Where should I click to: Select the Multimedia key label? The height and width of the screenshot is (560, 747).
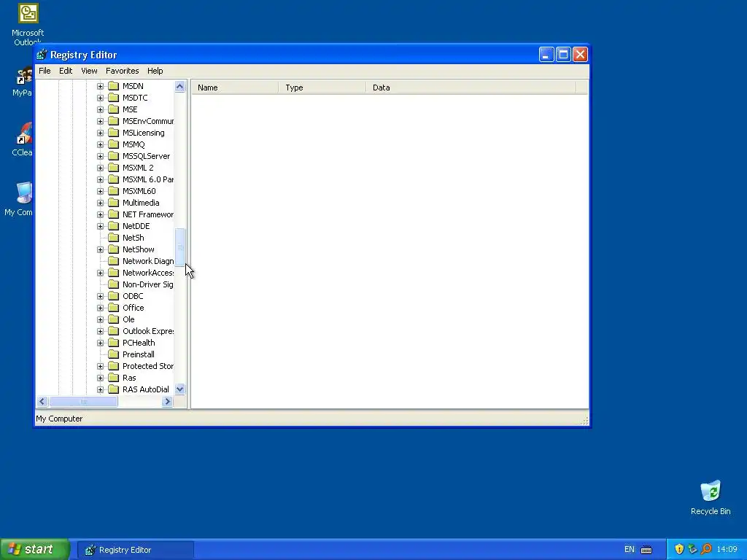[141, 203]
